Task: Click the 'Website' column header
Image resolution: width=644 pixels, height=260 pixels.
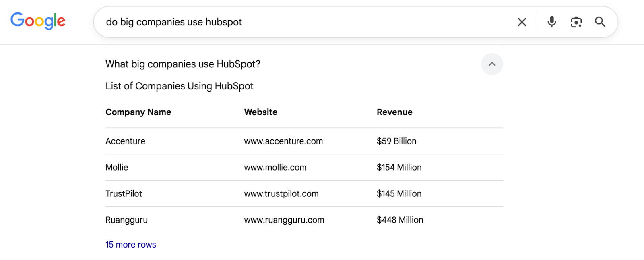Action: 261,112
